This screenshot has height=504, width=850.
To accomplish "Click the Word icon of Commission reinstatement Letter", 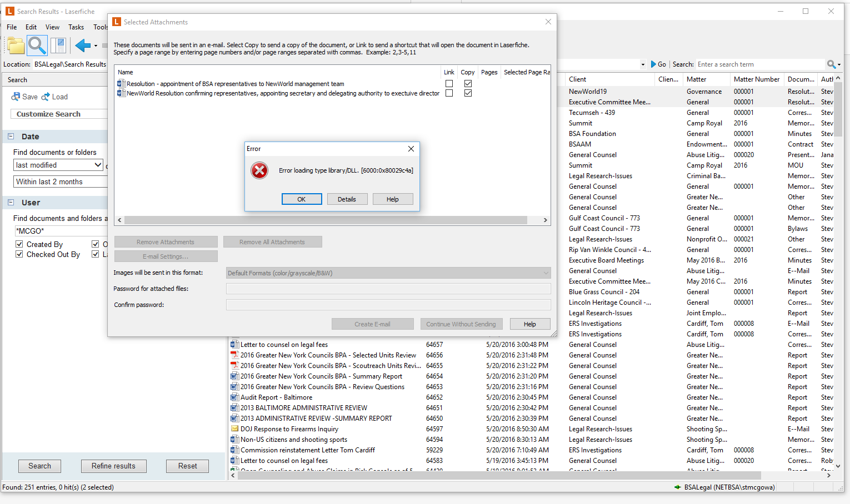I will (234, 450).
